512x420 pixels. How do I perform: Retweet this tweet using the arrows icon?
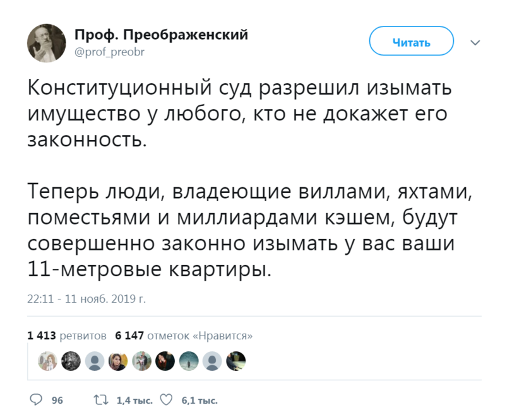pyautogui.click(x=100, y=399)
